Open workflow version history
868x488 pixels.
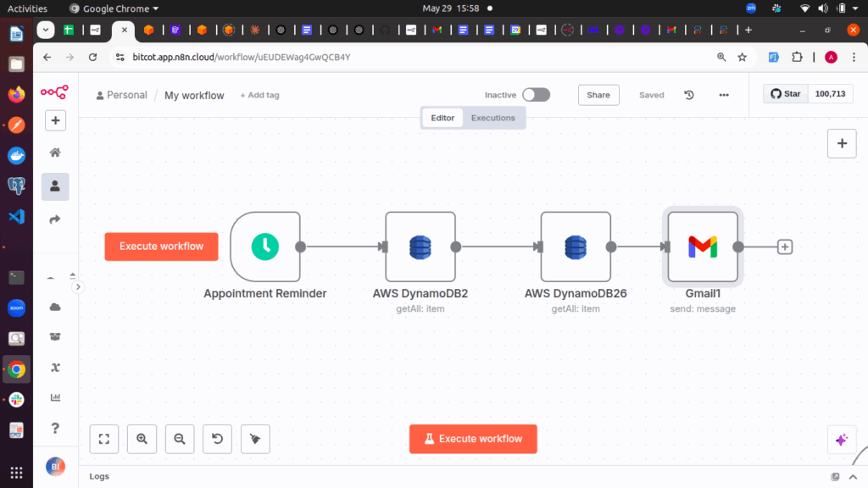pyautogui.click(x=689, y=95)
